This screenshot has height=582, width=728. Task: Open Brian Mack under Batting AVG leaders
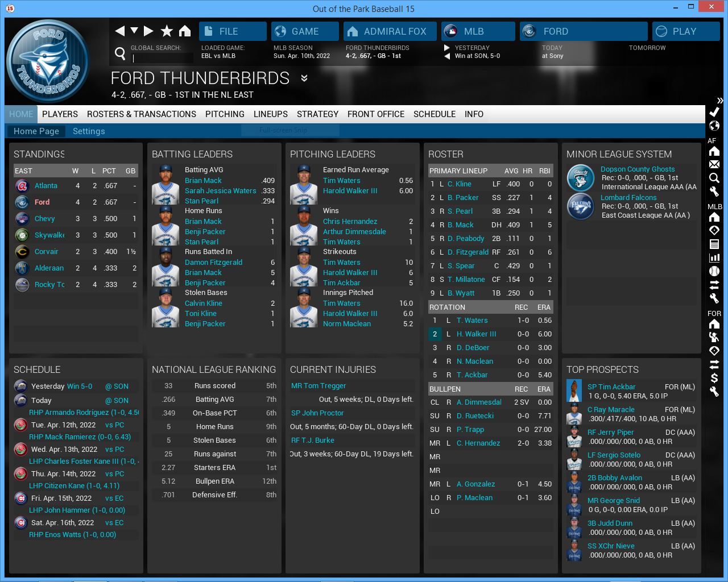coord(203,180)
